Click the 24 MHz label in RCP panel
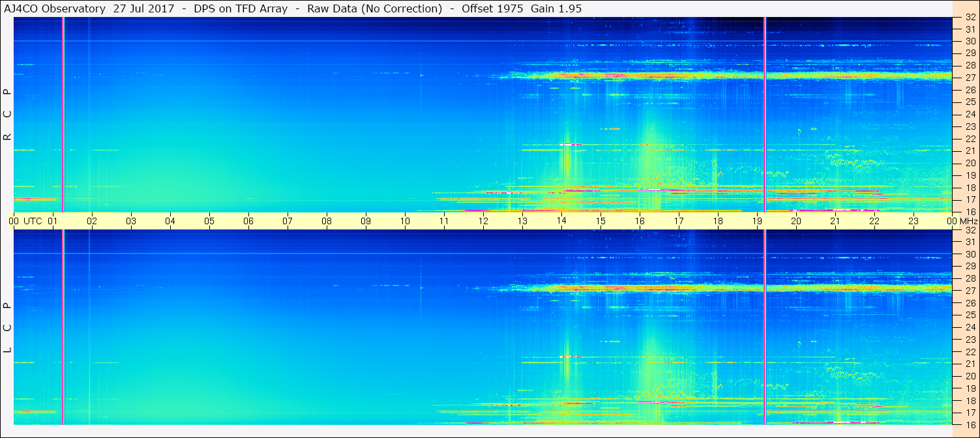 [x=970, y=115]
